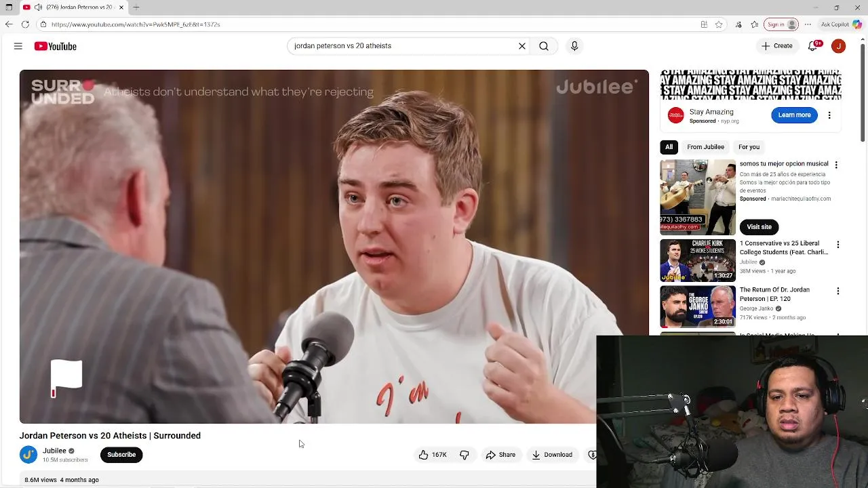Click the video title Jordan Peterson vs 20 Atheists

[x=110, y=436]
